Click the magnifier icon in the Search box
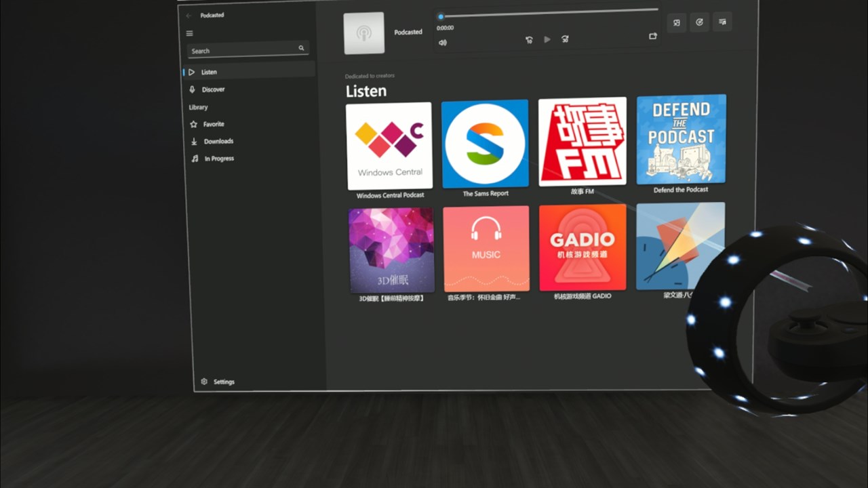The width and height of the screenshot is (868, 488). 301,48
